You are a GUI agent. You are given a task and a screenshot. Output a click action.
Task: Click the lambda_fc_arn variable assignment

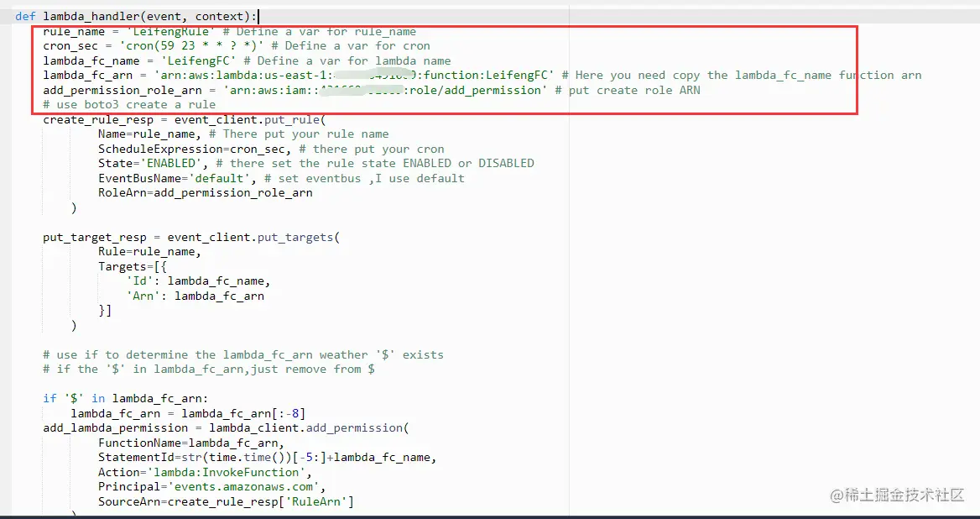[299, 75]
